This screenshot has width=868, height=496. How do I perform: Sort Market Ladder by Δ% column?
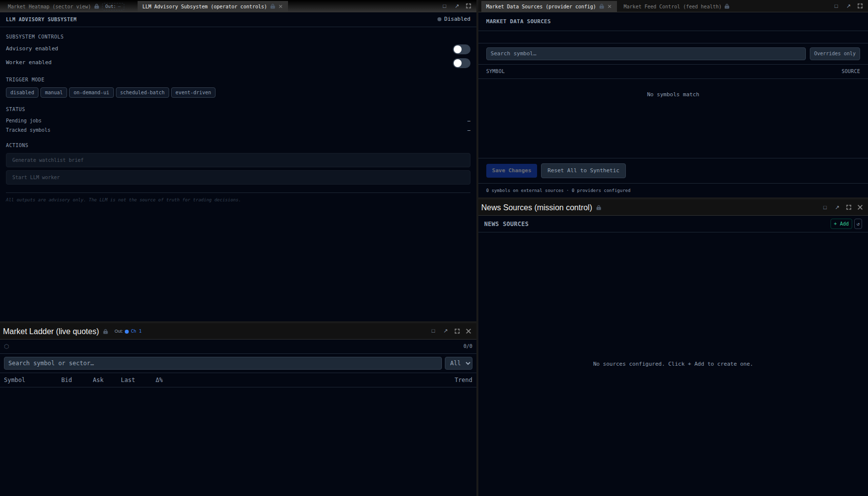point(159,380)
